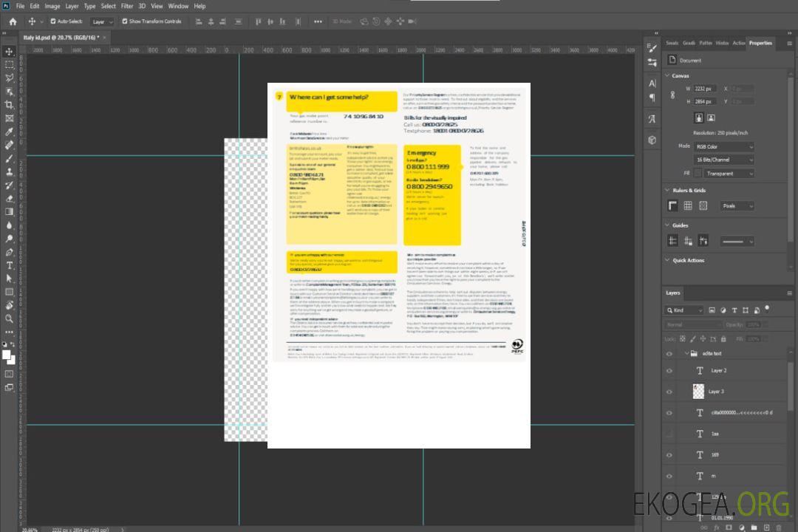
Task: Lock guides icon in Properties panel
Action: click(x=687, y=241)
